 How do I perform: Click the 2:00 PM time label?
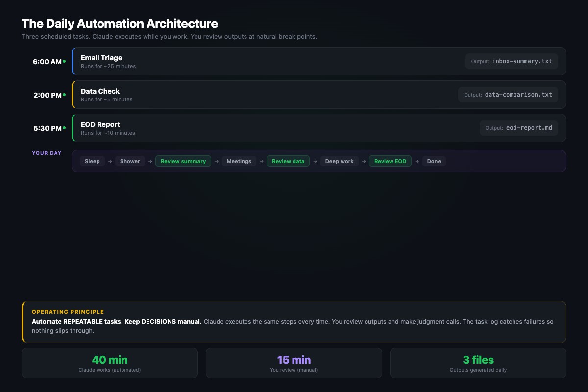point(48,95)
